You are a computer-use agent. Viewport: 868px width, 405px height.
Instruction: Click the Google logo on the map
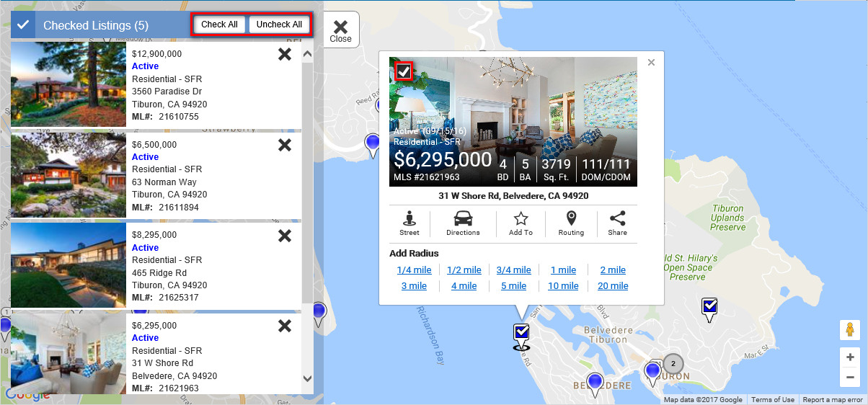click(x=27, y=394)
